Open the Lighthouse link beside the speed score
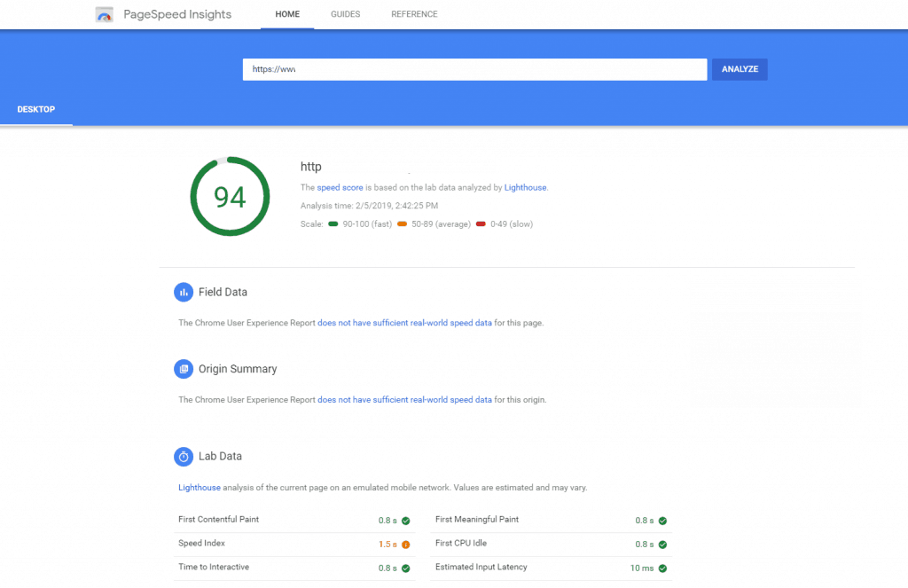Viewport: 908px width, 588px height. coord(525,188)
